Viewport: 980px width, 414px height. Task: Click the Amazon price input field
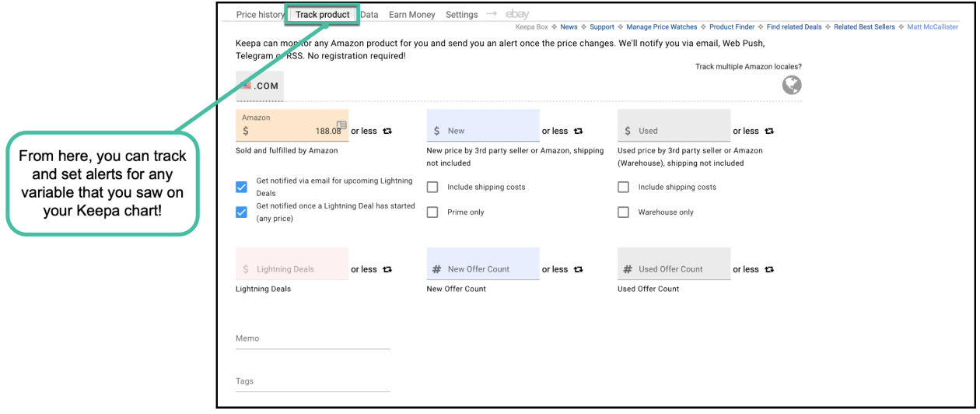[x=292, y=125]
